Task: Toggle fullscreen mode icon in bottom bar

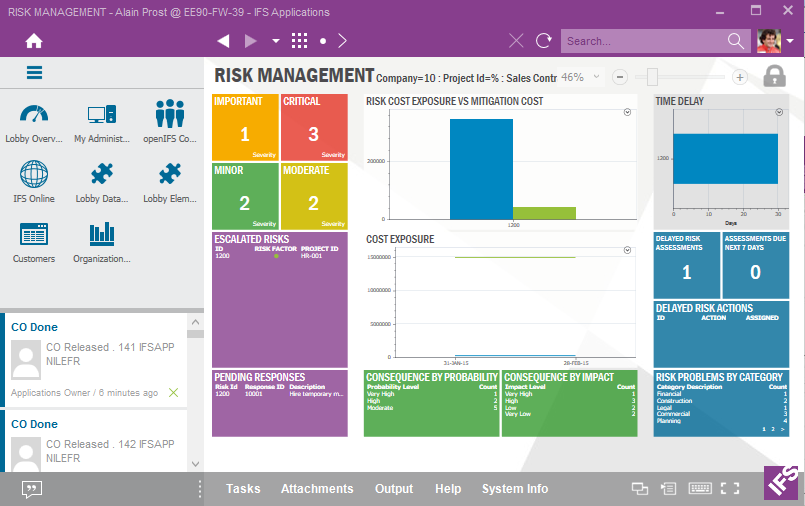Action: coord(730,489)
